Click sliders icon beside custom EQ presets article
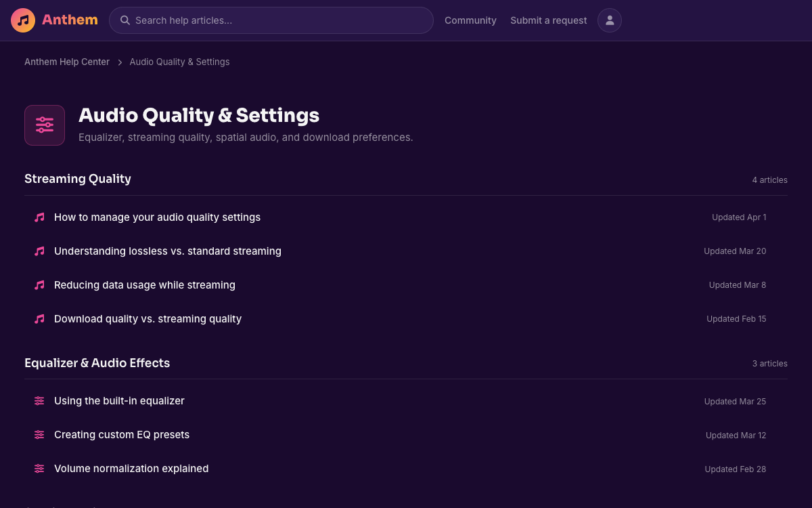 (x=39, y=435)
